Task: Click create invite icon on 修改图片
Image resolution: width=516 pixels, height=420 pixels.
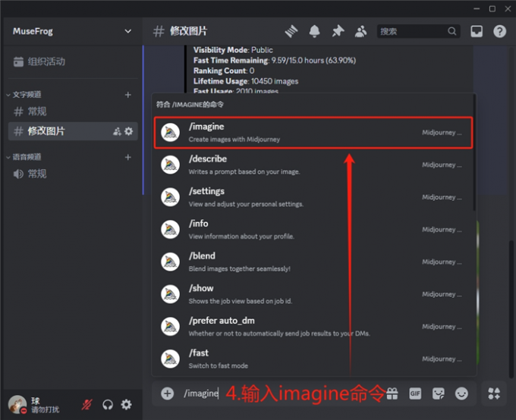Action: pyautogui.click(x=117, y=132)
